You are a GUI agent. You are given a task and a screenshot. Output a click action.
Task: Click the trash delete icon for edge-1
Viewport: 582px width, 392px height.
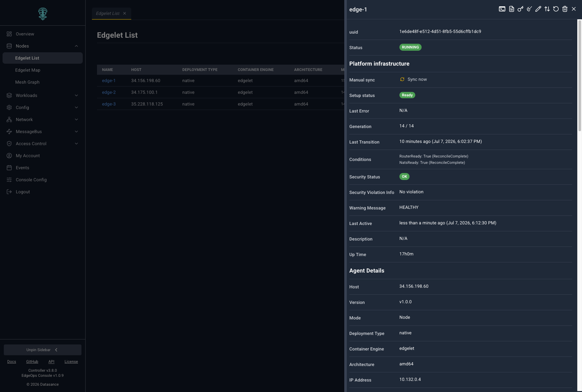point(565,9)
